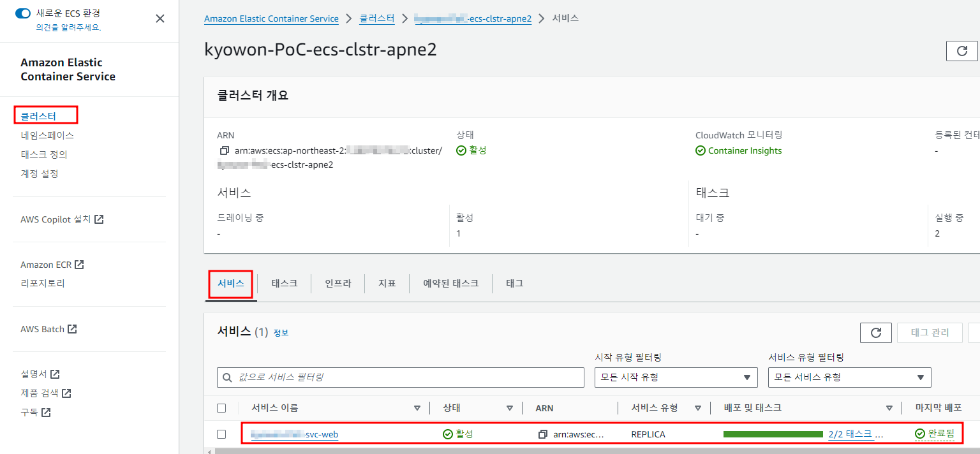
Task: Open Clusters in the sidebar
Action: [x=38, y=116]
